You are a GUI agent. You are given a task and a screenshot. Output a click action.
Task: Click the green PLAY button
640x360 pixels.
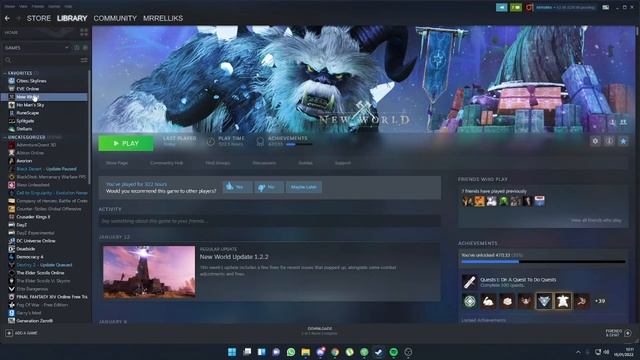click(x=126, y=143)
